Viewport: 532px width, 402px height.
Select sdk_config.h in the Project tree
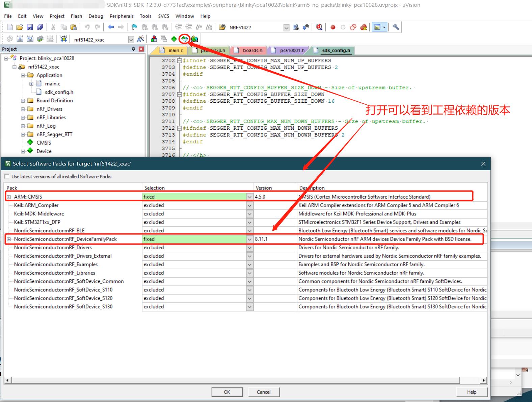click(x=59, y=92)
